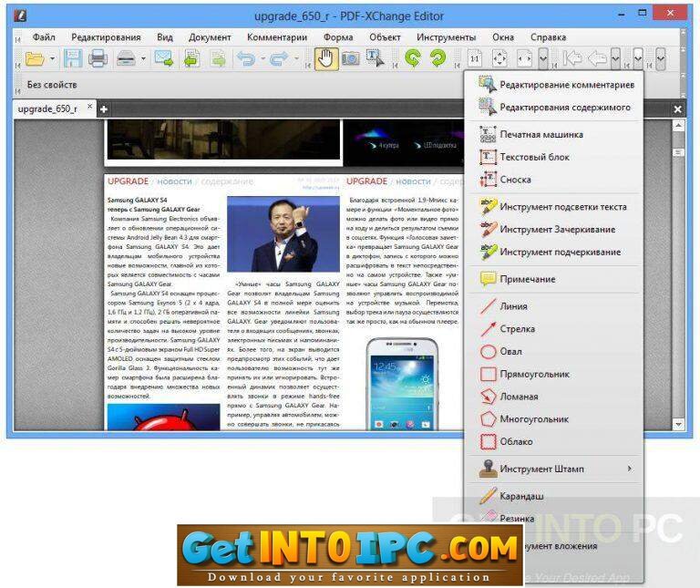Expand Инструмент Штамп submenu
The height and width of the screenshot is (588, 700).
point(553,469)
